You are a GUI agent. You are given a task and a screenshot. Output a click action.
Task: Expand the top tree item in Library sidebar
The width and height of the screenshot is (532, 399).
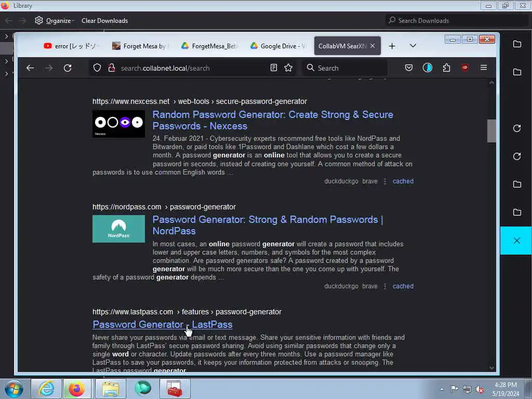click(6, 36)
